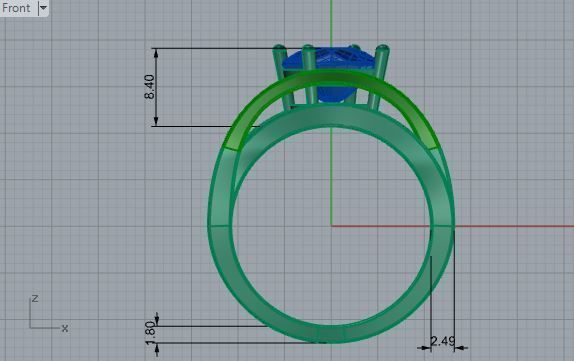This screenshot has width=574, height=361.
Task: Select the 2.49 width dimension text
Action: [443, 341]
